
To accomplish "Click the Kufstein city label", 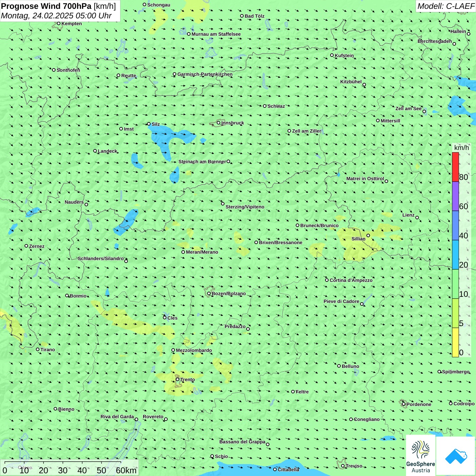I will click(344, 55).
